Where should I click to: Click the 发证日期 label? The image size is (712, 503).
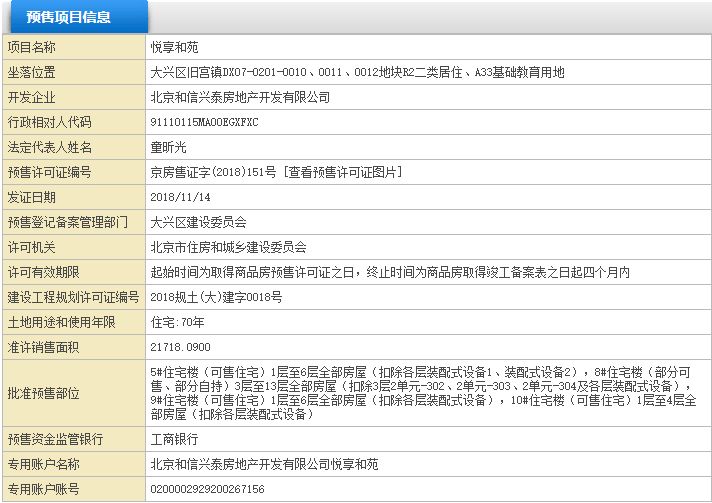pyautogui.click(x=31, y=197)
